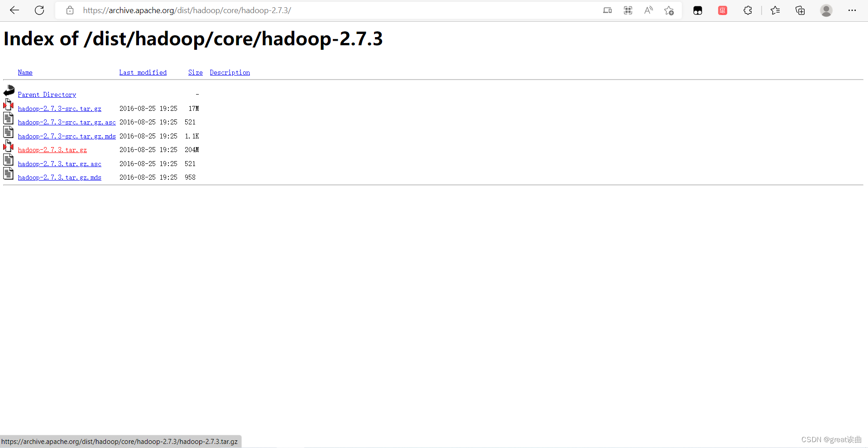The height and width of the screenshot is (448, 868).
Task: Click document icon beside hadoop-2.7.3-src.tar.gz.mds
Action: [9, 132]
